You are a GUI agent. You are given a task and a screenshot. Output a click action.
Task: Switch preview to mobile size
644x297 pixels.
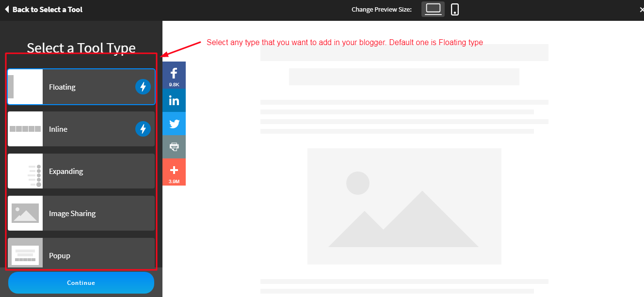coord(455,9)
